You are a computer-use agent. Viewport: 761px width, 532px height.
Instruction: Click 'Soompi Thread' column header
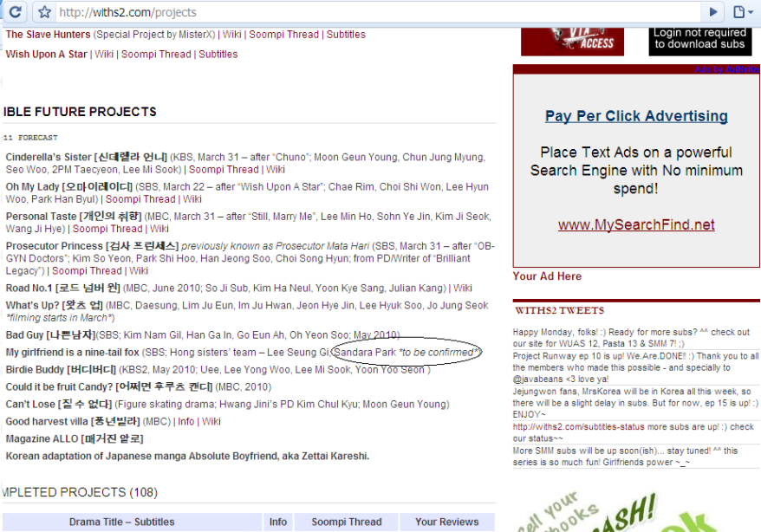(347, 522)
